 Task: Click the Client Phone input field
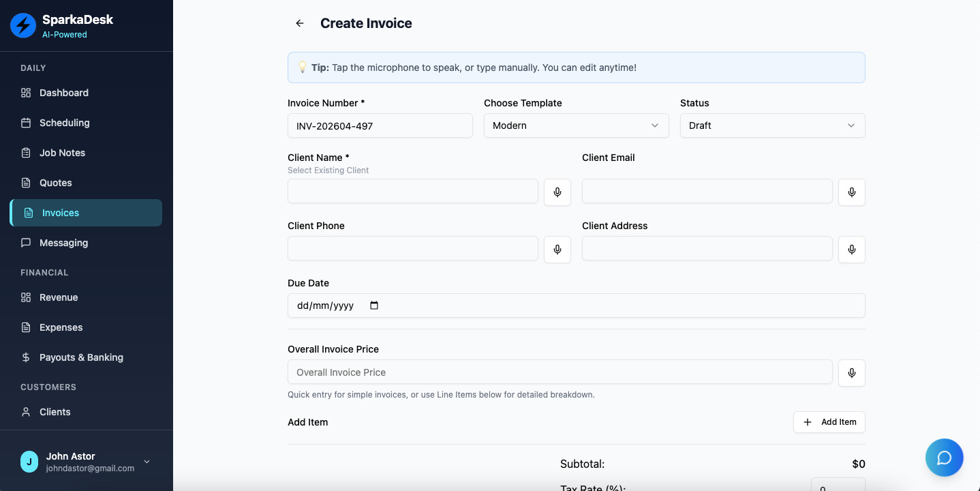413,248
